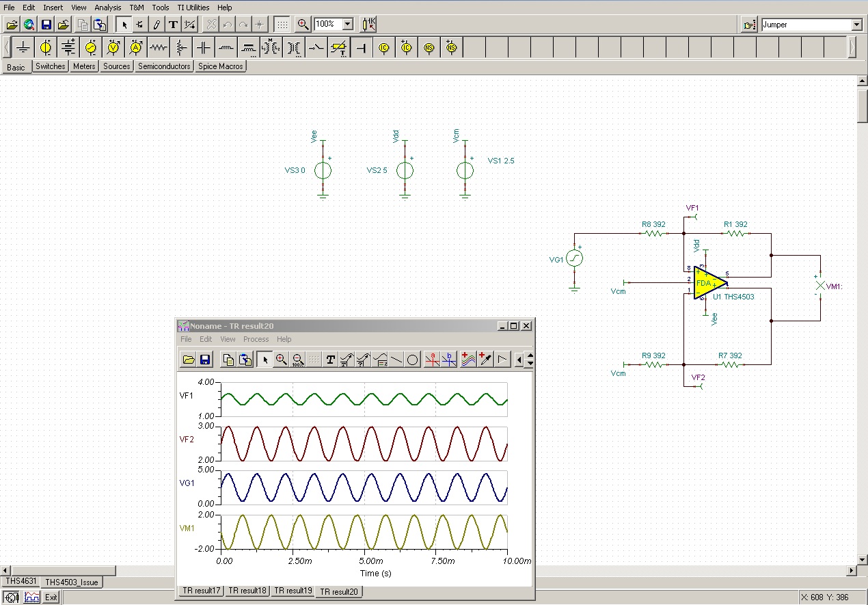
Task: Switch to the Switches component tab
Action: (x=51, y=66)
